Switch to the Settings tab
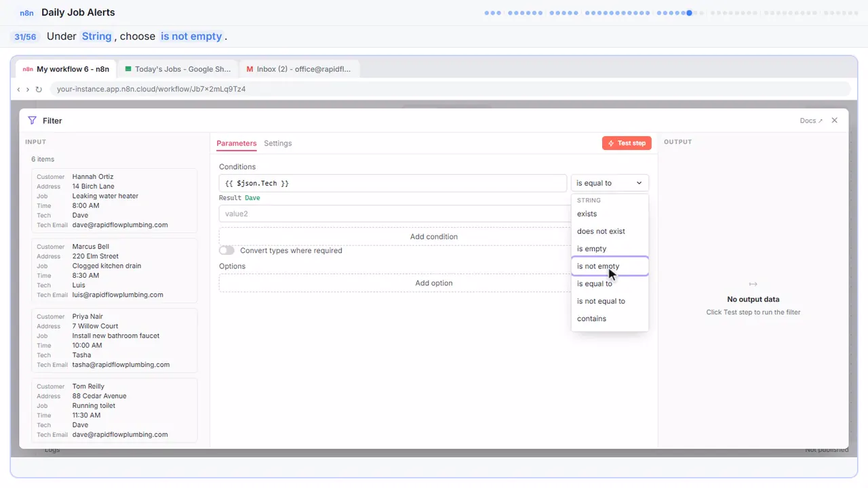Screen dimensions: 868x488 click(278, 144)
